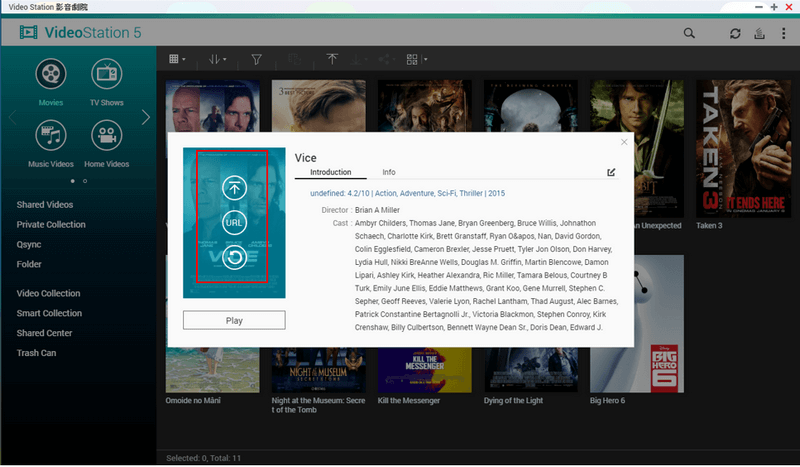Open Qsync in sidebar
This screenshot has width=800, height=467.
(29, 244)
